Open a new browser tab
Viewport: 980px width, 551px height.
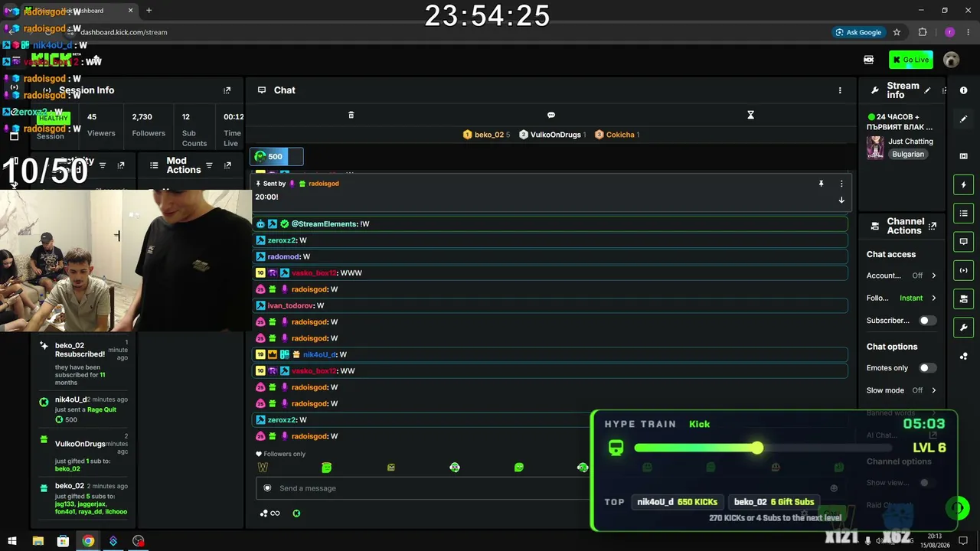(149, 11)
